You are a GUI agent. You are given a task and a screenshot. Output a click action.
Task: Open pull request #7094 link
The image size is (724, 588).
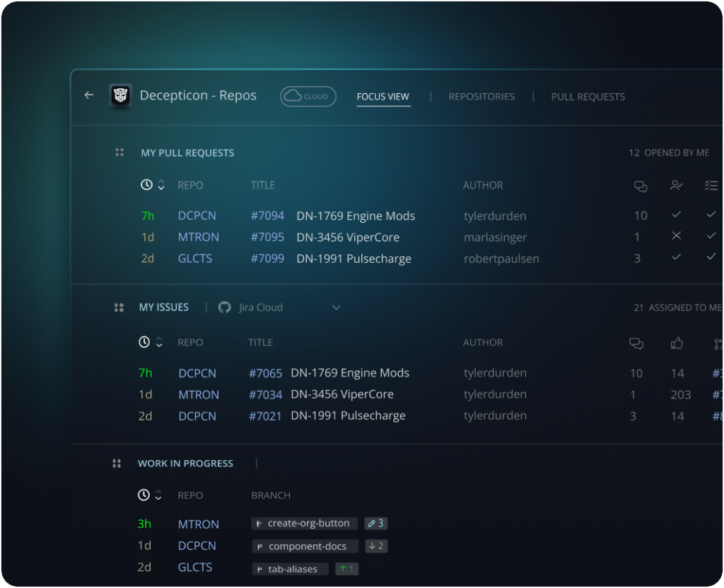267,216
